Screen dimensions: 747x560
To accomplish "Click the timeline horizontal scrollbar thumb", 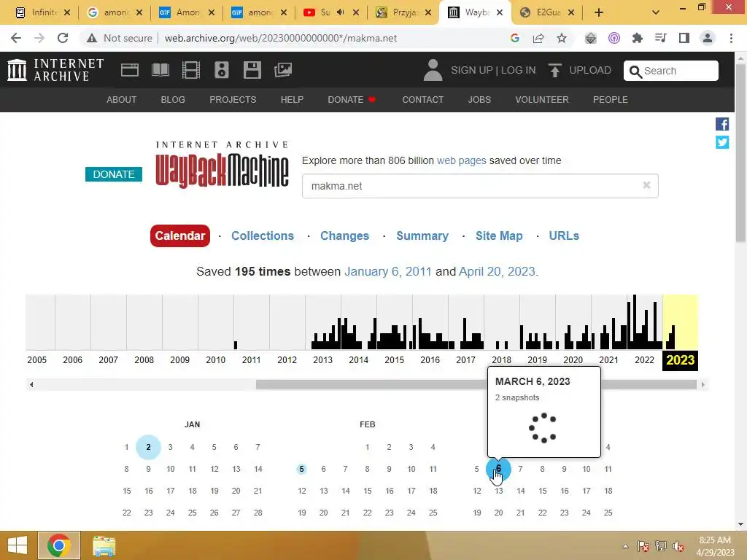I will coord(476,384).
